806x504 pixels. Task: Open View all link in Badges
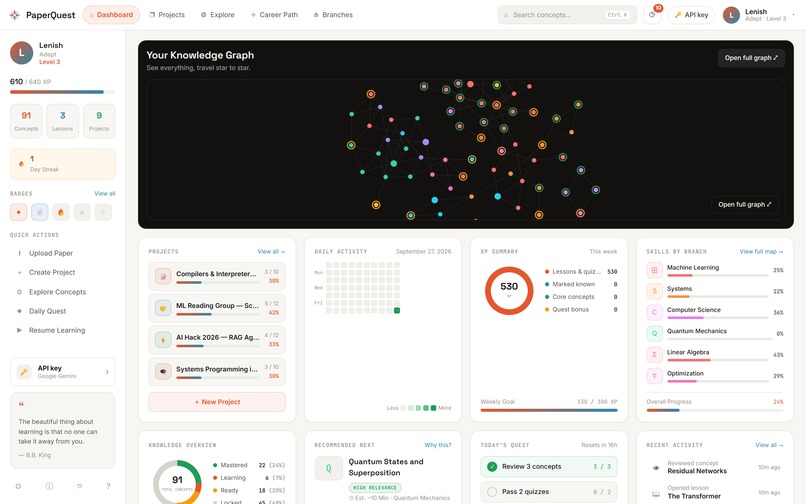click(x=105, y=193)
